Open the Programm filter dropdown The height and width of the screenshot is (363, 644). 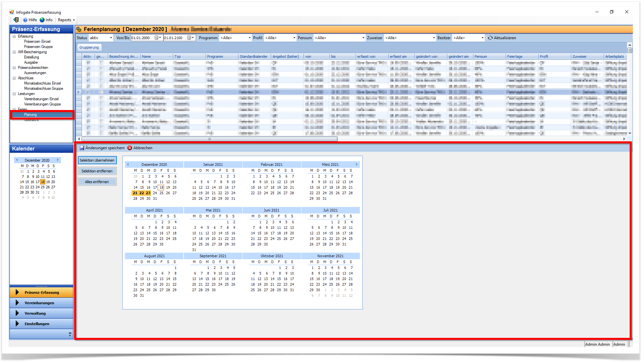click(250, 38)
